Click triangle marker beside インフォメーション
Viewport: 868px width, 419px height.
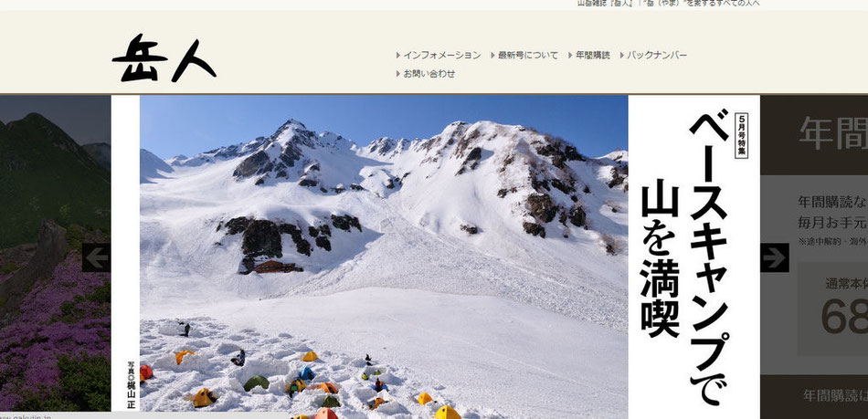coord(398,56)
